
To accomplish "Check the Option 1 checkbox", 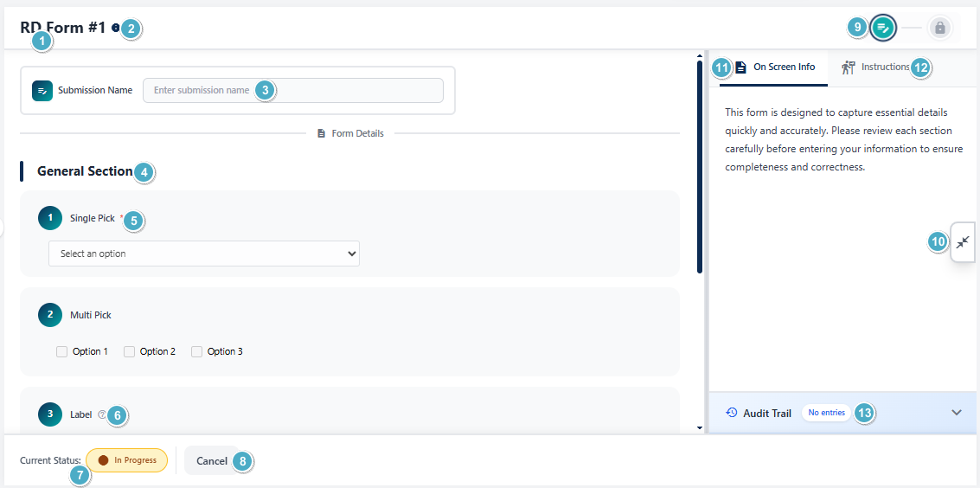I will pyautogui.click(x=61, y=351).
